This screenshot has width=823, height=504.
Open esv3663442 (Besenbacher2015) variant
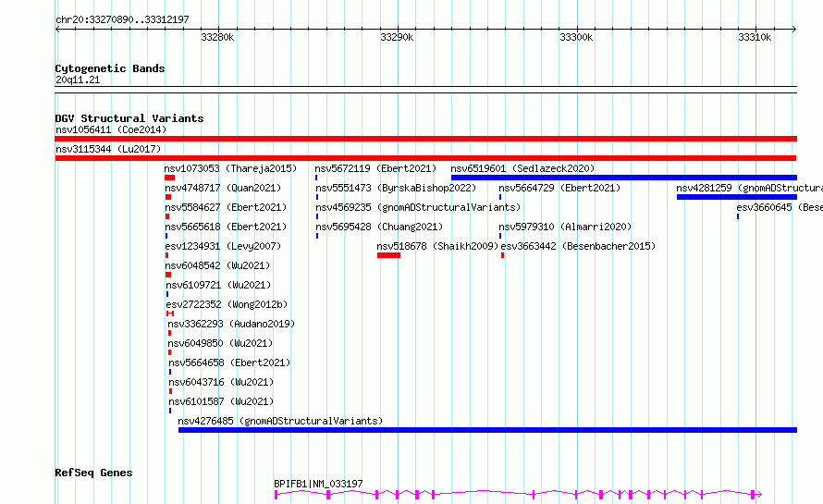pyautogui.click(x=578, y=246)
